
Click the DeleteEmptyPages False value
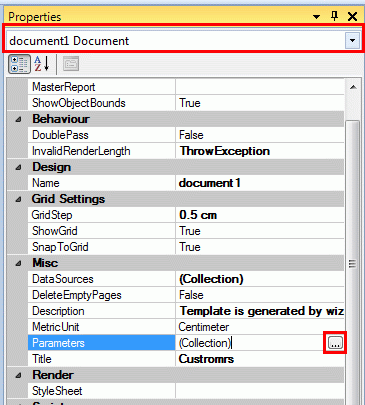pyautogui.click(x=260, y=295)
